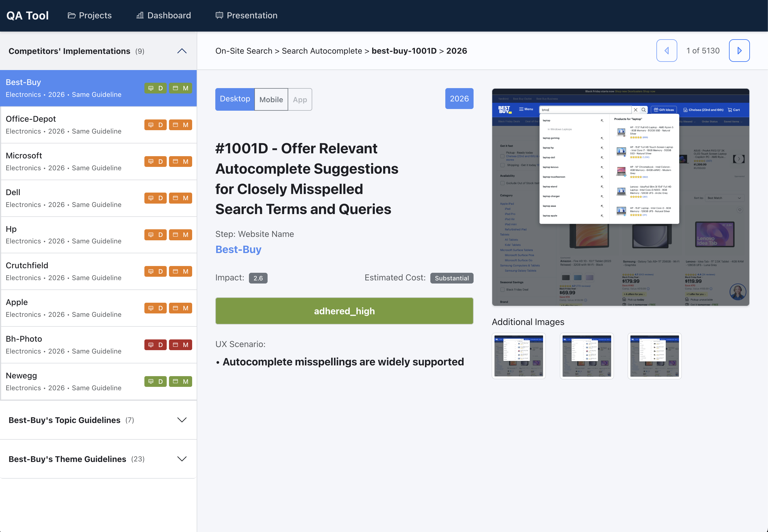Image resolution: width=768 pixels, height=532 pixels.
Task: Switch to the Mobile tab
Action: click(x=271, y=99)
